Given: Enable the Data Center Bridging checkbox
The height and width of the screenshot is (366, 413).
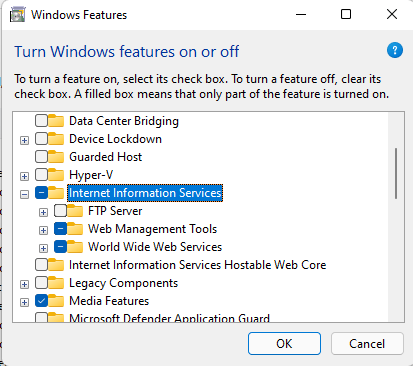Looking at the screenshot, I should tap(41, 121).
